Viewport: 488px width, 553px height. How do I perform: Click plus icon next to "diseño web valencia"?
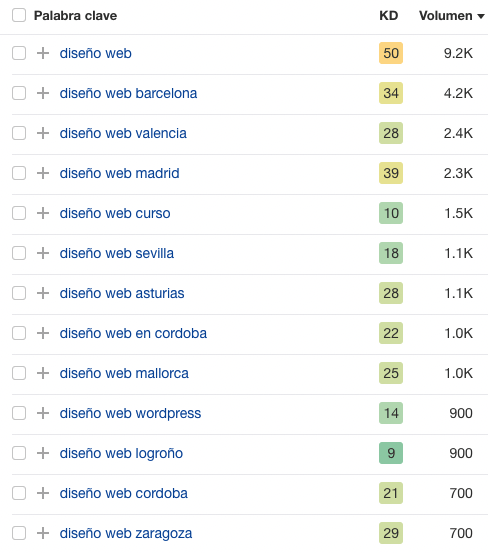click(43, 133)
